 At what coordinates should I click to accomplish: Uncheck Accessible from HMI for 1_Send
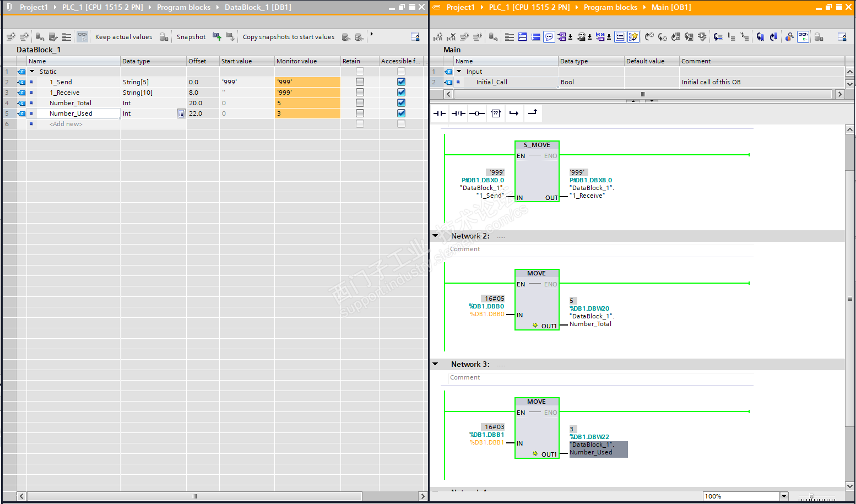coord(401,82)
